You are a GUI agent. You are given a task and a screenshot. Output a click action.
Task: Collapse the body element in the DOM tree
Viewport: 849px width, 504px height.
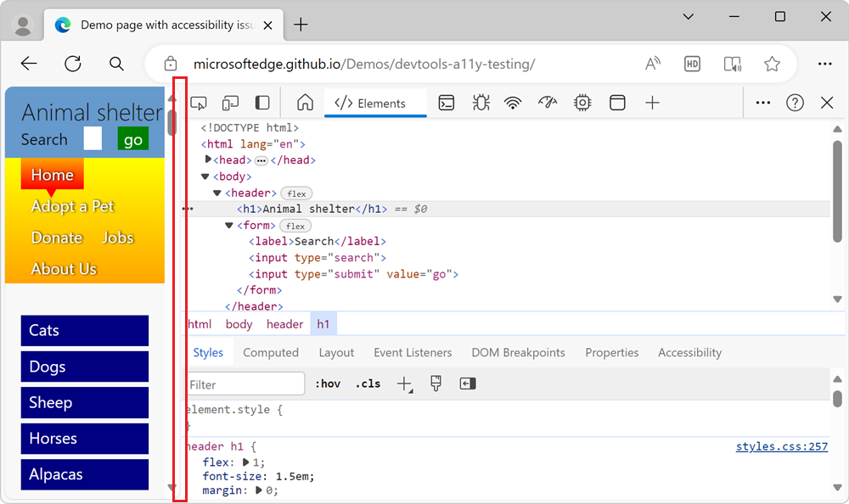click(x=204, y=176)
